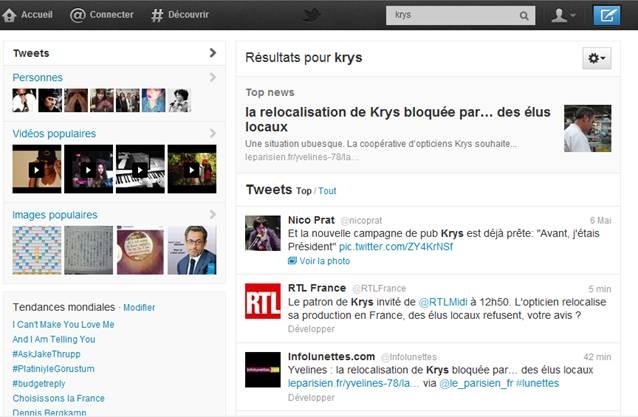Open the #budgetreply trend
638x417 pixels.
(x=39, y=383)
